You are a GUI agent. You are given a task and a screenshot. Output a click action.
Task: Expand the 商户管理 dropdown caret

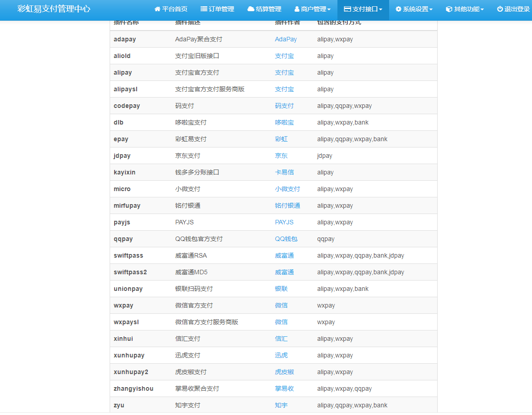click(x=329, y=9)
